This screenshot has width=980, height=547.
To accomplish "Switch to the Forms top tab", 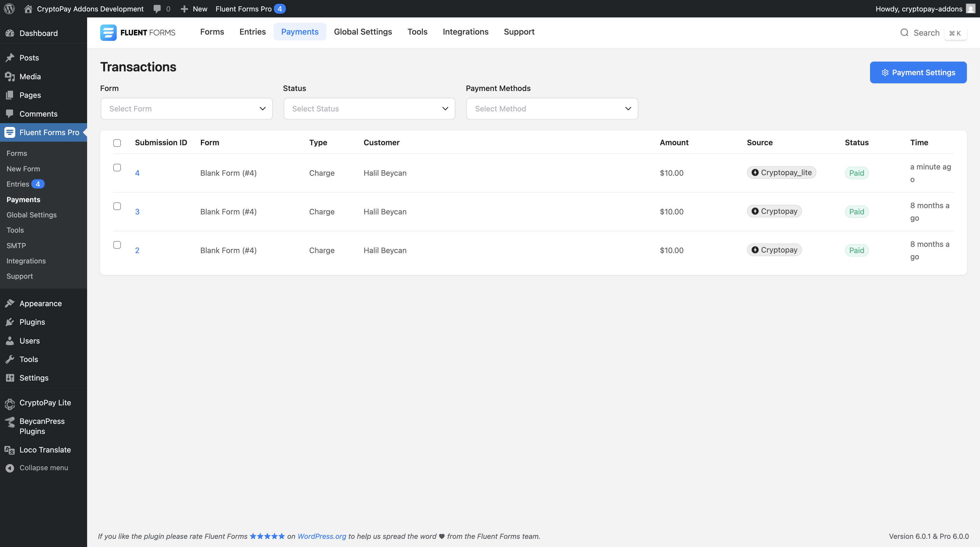I will pos(212,32).
